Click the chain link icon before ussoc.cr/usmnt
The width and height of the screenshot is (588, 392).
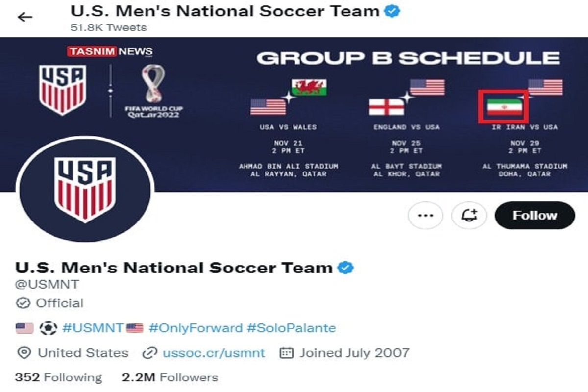[148, 353]
